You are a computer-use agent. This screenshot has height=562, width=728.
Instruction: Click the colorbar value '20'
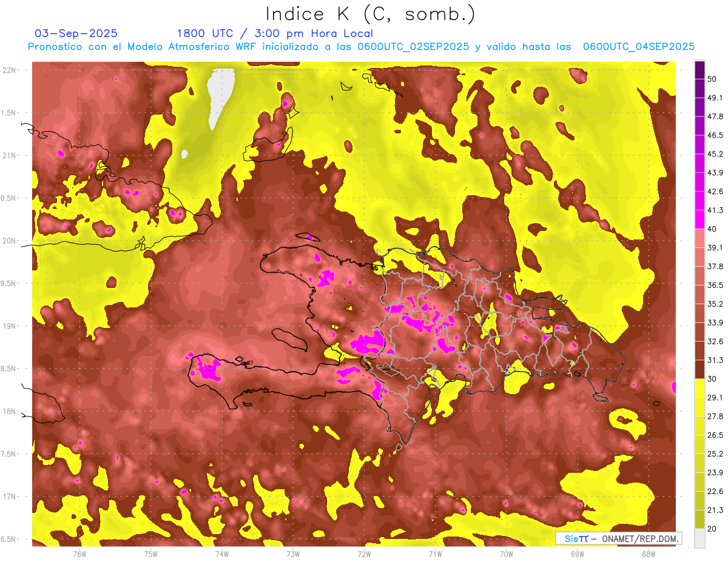tap(712, 529)
